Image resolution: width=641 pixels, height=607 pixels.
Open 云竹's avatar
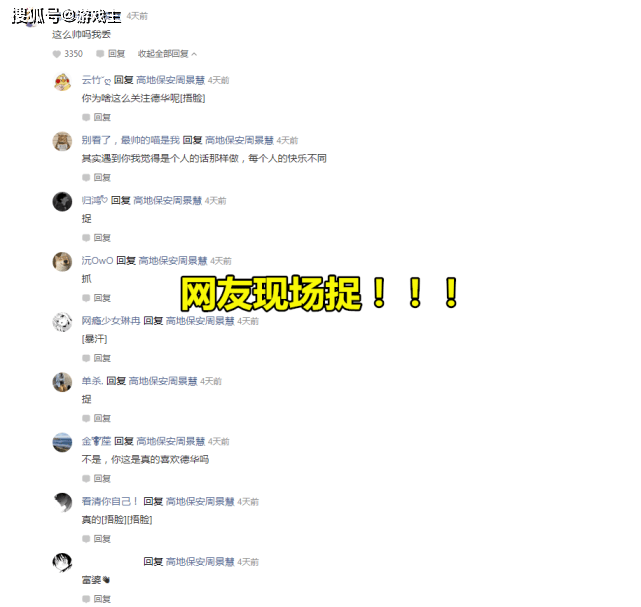click(62, 81)
